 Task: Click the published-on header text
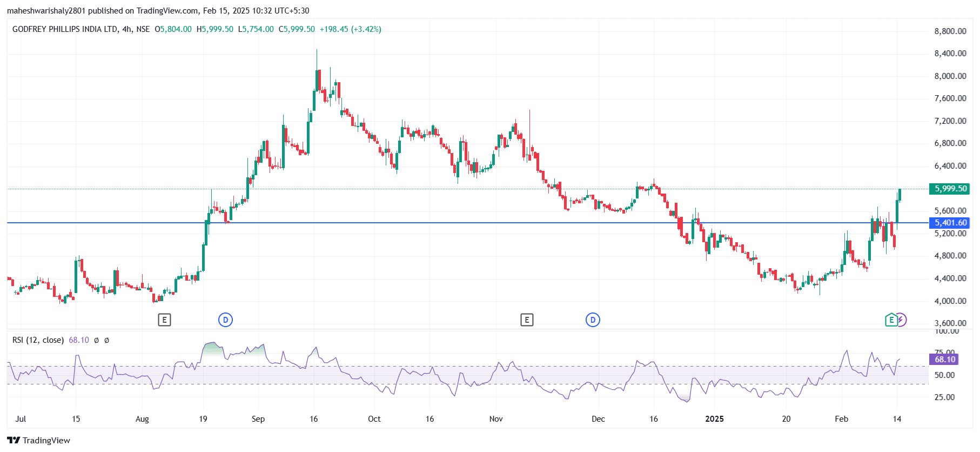(158, 11)
